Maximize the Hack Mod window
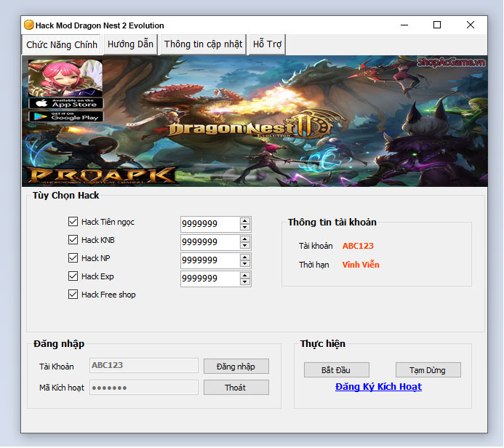The height and width of the screenshot is (448, 504). click(x=437, y=25)
